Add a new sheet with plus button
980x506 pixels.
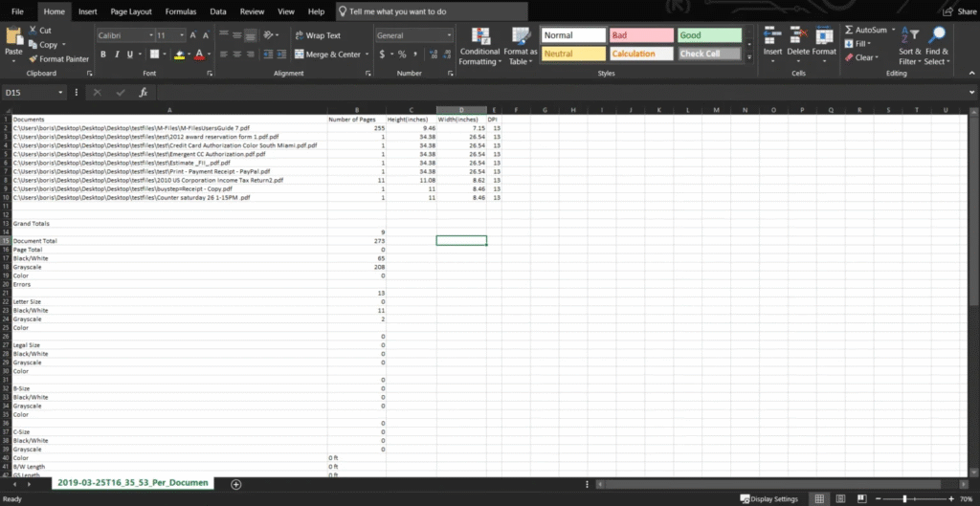pyautogui.click(x=236, y=484)
